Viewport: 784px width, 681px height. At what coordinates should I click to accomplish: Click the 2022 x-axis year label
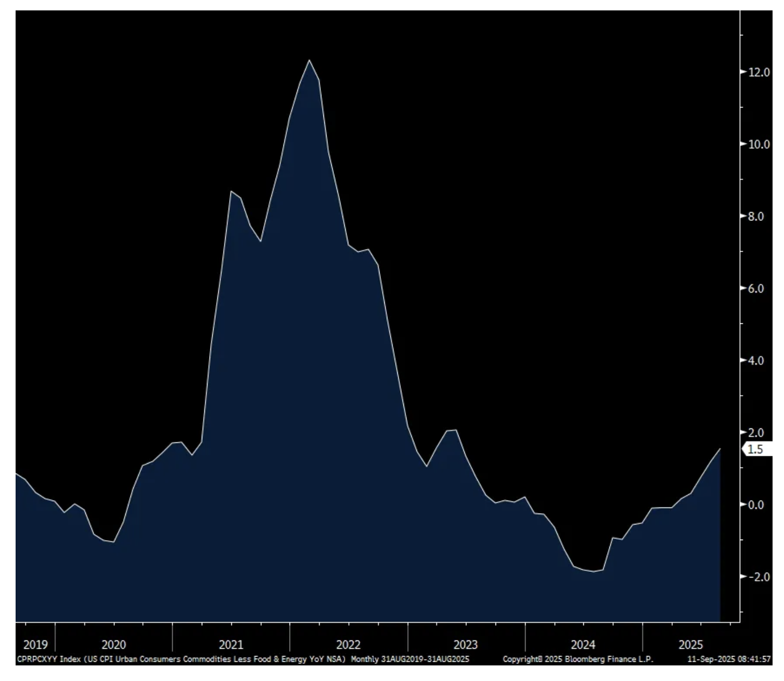[x=348, y=645]
